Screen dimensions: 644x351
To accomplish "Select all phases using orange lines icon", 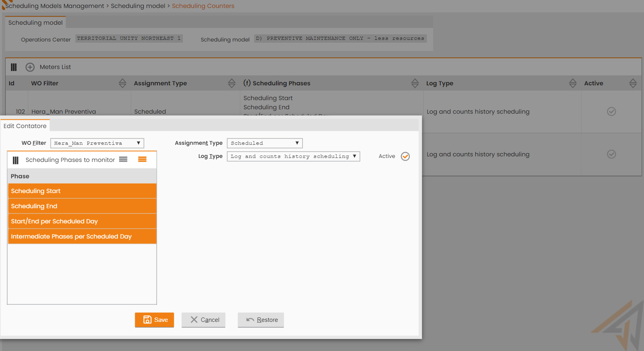I will pos(142,160).
